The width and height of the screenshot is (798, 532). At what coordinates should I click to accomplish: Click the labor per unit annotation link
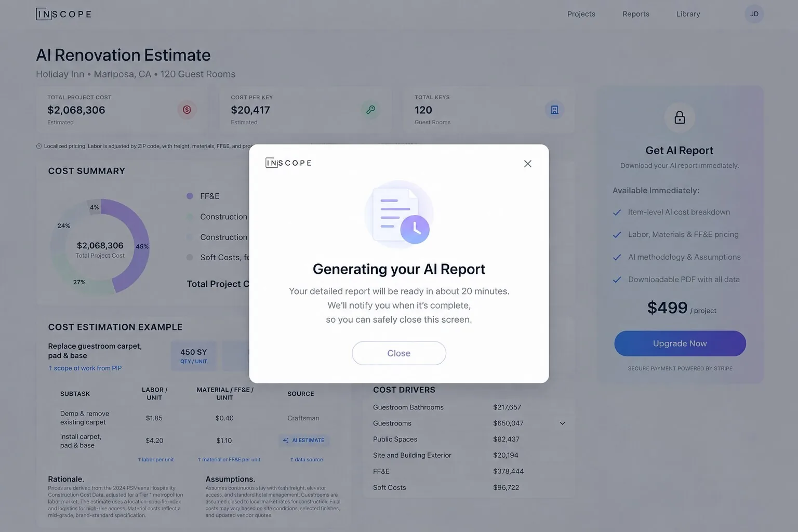tap(155, 460)
